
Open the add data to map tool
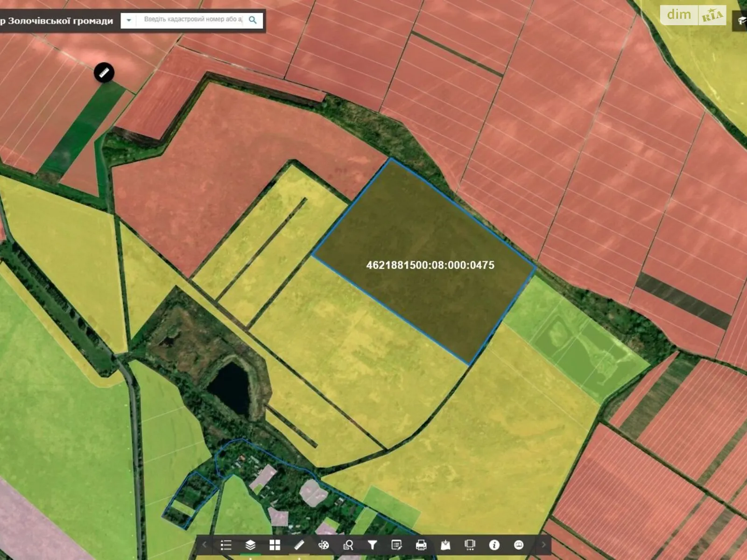(x=445, y=545)
